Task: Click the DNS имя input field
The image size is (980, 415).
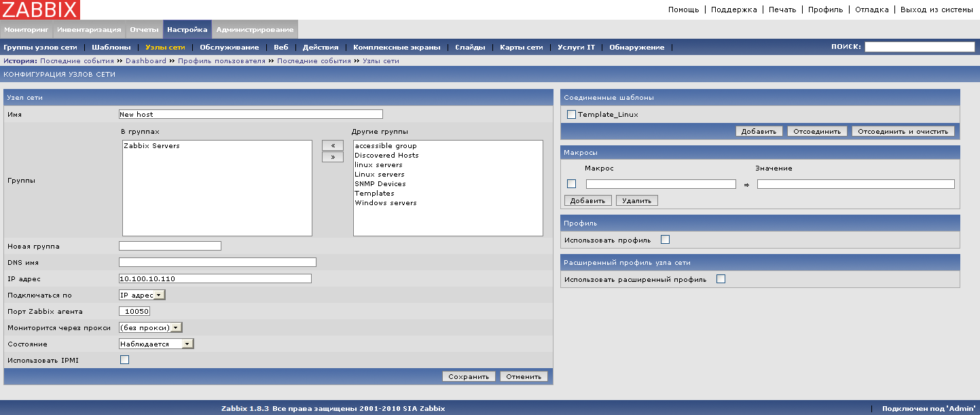Action: coord(217,262)
